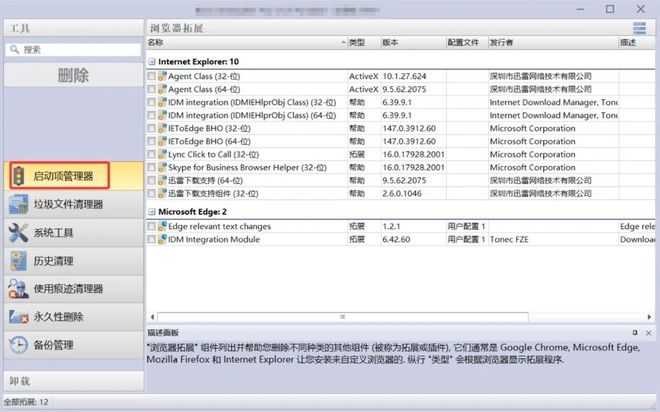Click ActiveX type of Agent Class (32-位)

point(364,76)
